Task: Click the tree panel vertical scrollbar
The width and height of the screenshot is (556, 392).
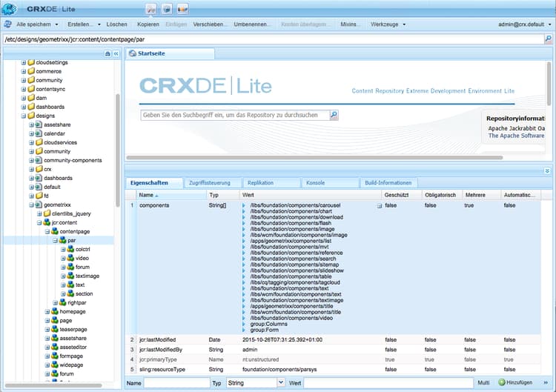Action: [x=117, y=150]
